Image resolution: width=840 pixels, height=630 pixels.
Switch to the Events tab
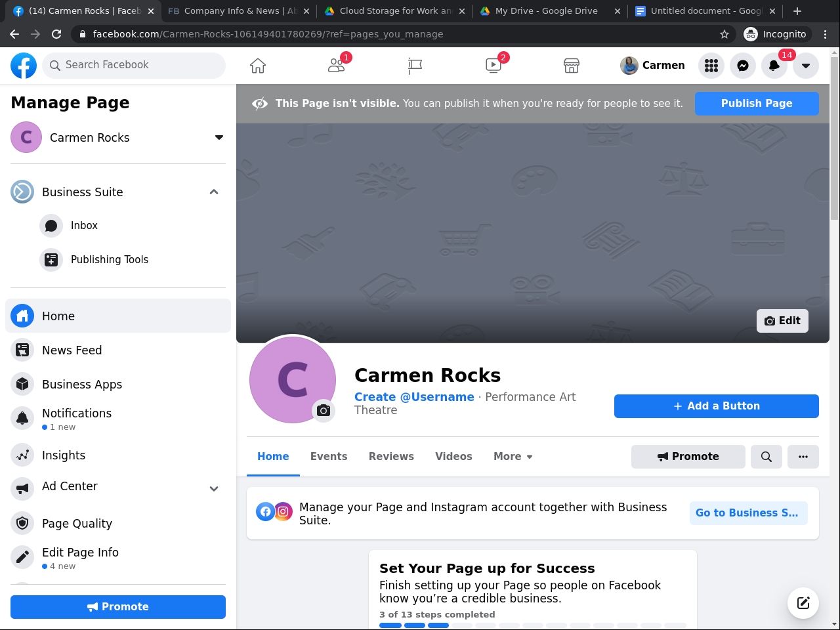(329, 456)
